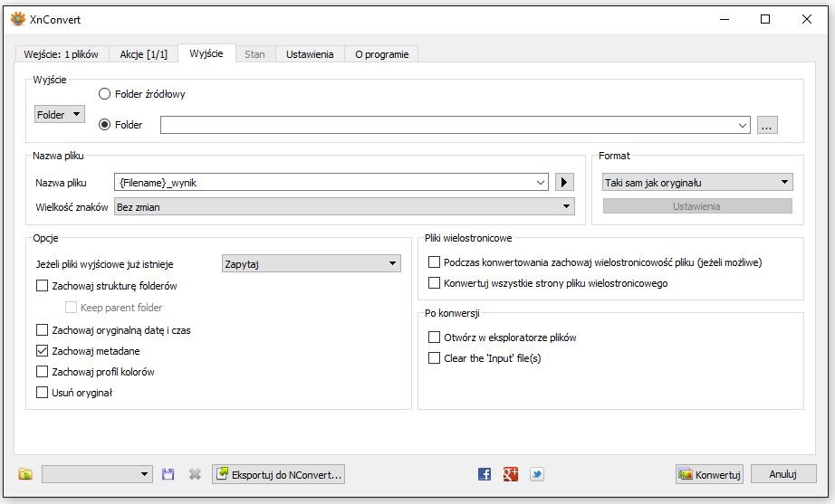Click the grey delete script X icon
This screenshot has height=504, width=835.
tap(195, 474)
